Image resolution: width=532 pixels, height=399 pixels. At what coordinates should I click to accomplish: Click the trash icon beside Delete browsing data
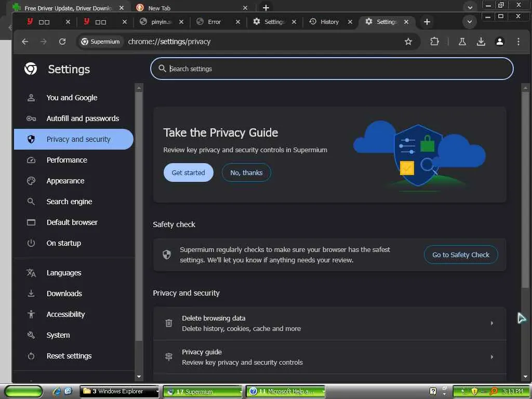click(169, 323)
